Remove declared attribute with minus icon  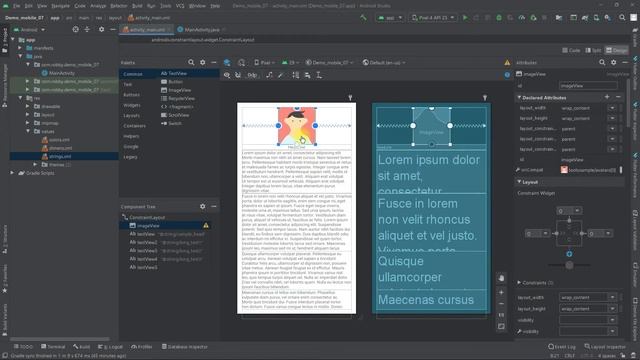tap(618, 97)
